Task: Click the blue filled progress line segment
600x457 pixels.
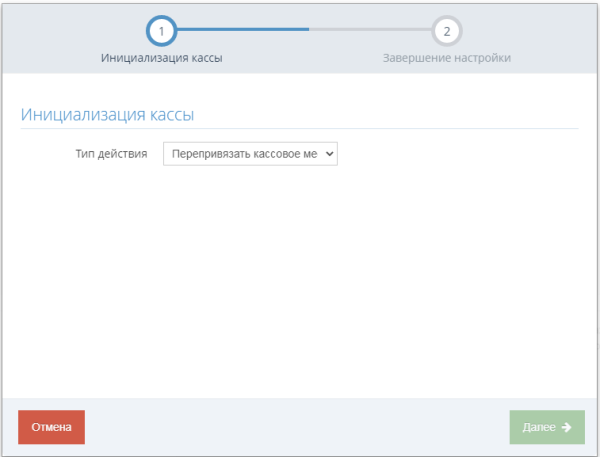Action: point(243,29)
